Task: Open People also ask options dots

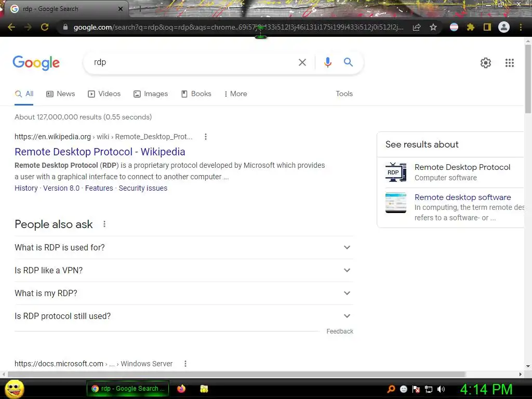Action: tap(104, 224)
